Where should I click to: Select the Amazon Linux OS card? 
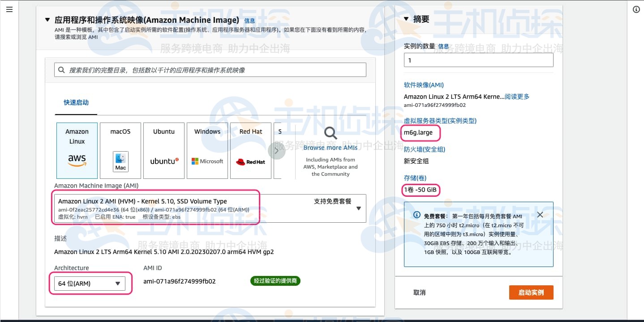coord(77,150)
